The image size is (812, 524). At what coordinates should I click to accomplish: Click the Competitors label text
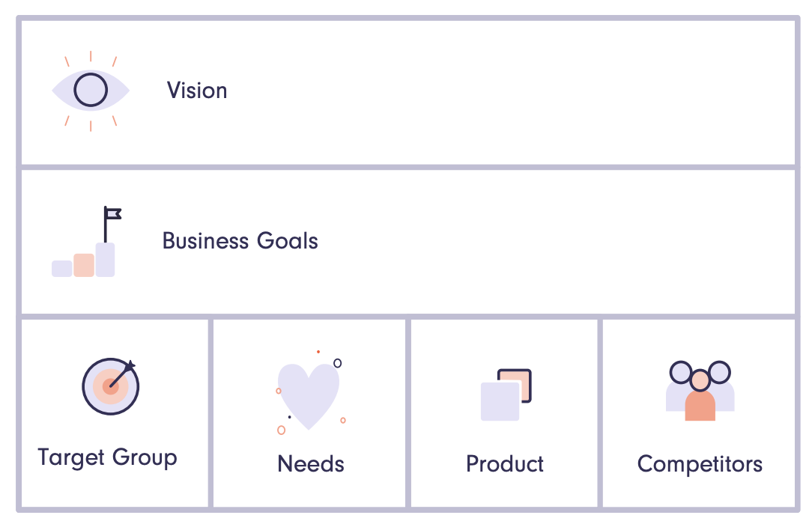[x=700, y=465]
